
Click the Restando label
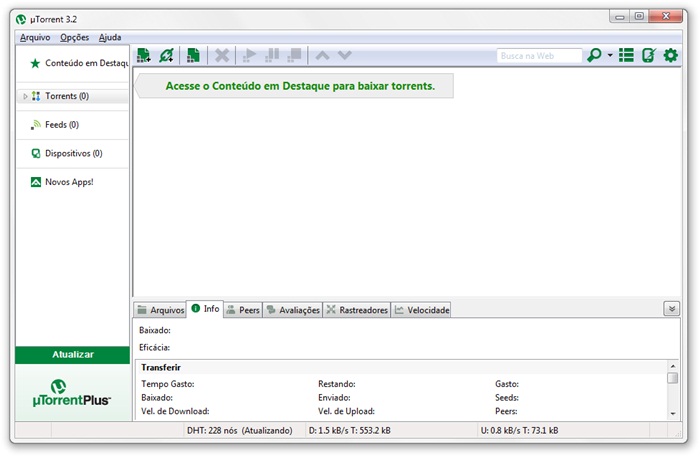337,384
